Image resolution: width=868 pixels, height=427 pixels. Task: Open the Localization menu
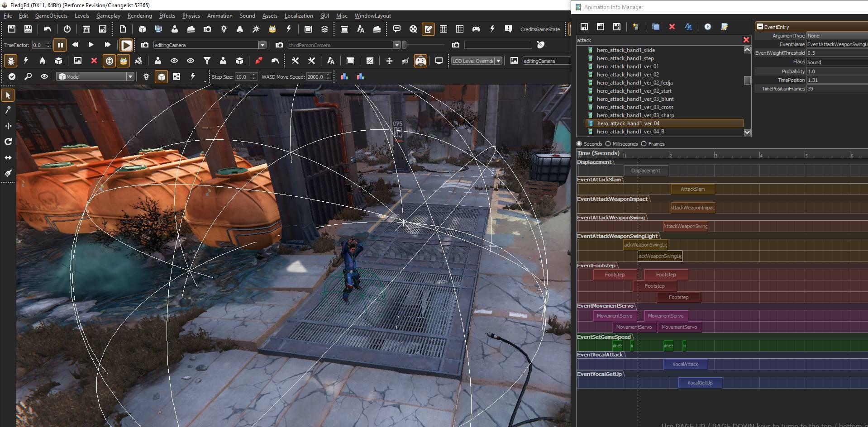[298, 15]
